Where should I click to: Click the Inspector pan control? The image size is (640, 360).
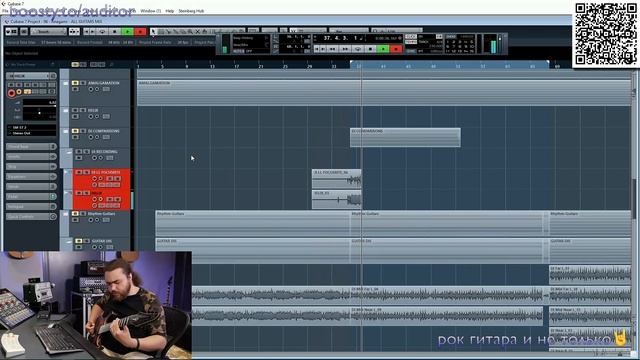click(x=40, y=113)
